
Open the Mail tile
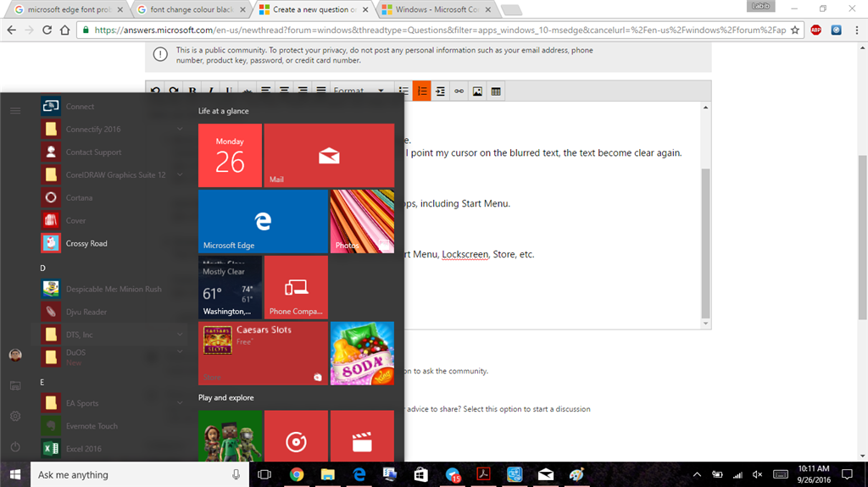(x=329, y=155)
